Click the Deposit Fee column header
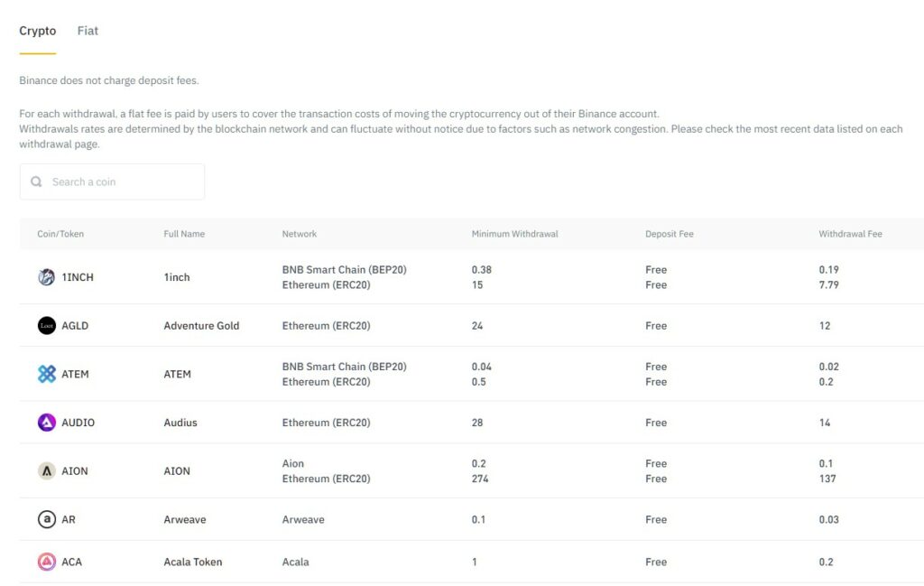Screen dimensions: 924x586 pos(670,234)
